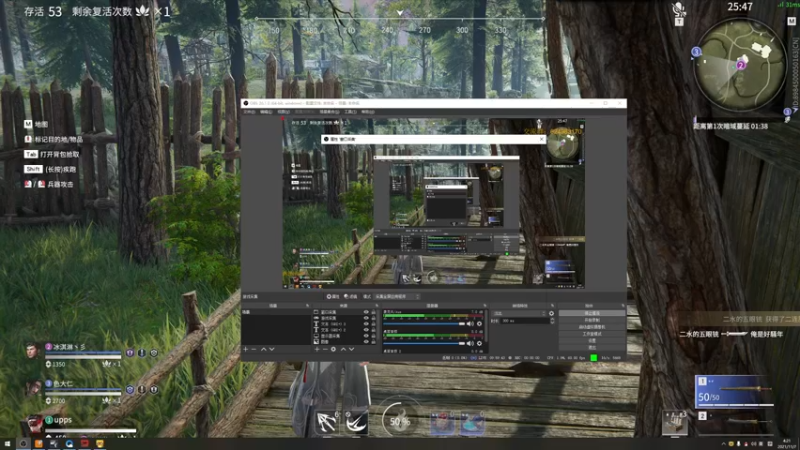The height and width of the screenshot is (450, 800).
Task: Select the 场景 entry in Scenes list
Action: click(276, 312)
